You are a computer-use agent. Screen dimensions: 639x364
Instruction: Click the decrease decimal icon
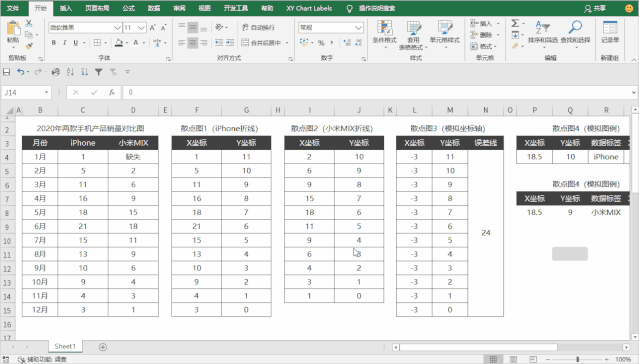pyautogui.click(x=358, y=42)
